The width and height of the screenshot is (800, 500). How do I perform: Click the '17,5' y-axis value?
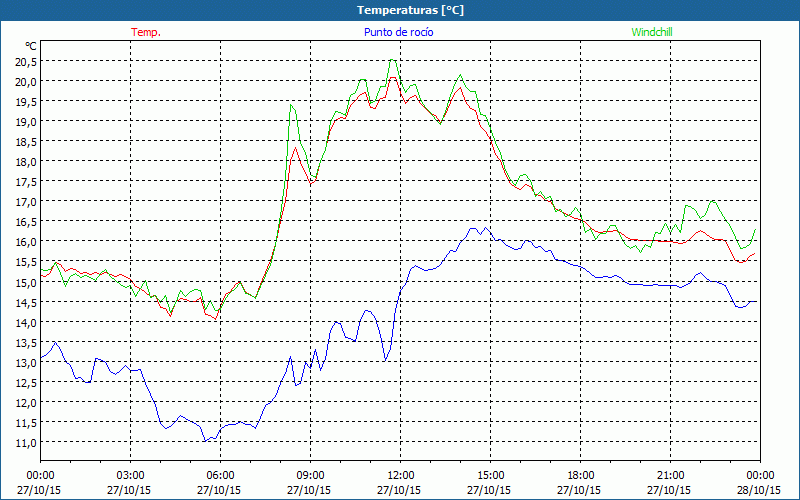click(x=26, y=182)
